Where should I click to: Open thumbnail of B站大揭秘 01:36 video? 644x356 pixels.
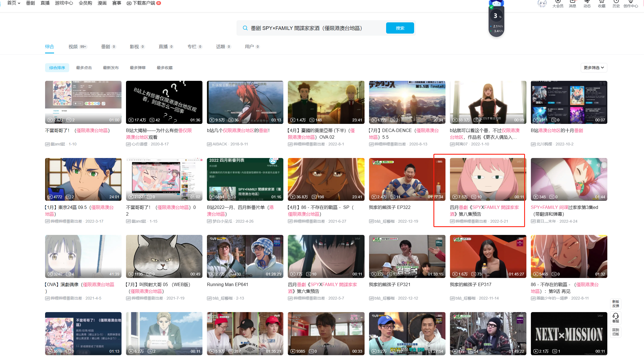(x=164, y=102)
